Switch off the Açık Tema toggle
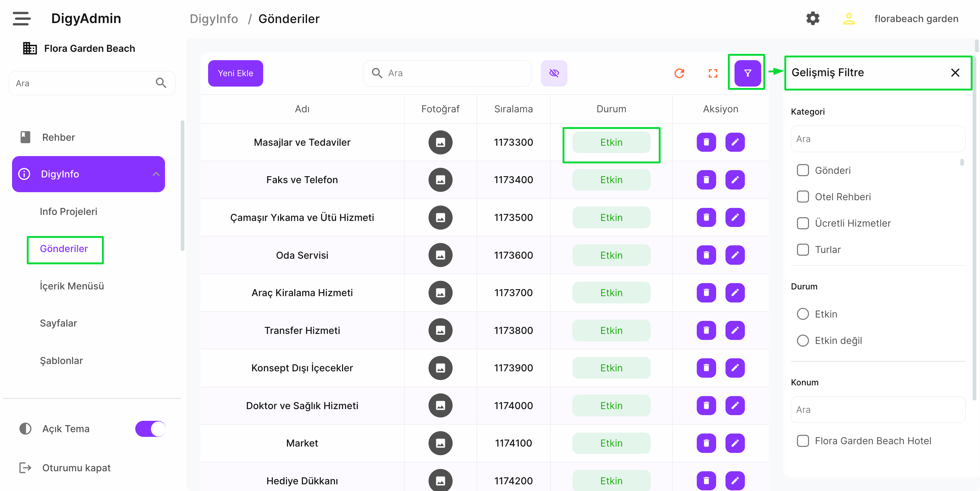 click(151, 428)
